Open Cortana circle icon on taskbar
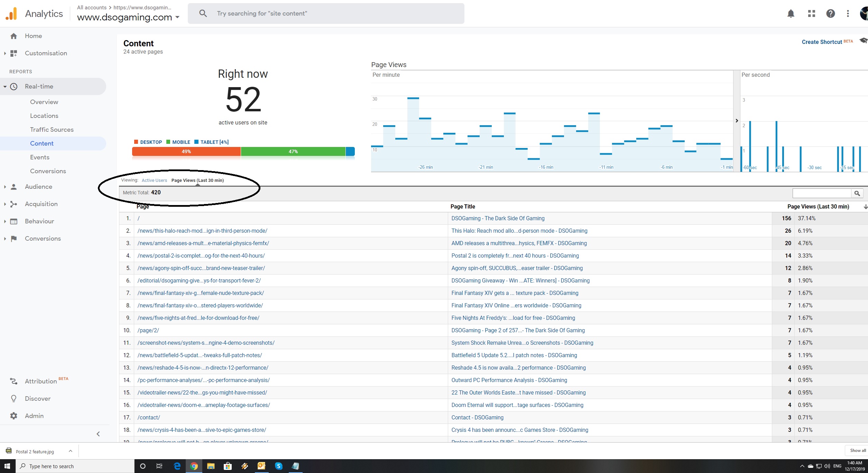The width and height of the screenshot is (868, 473). click(x=142, y=466)
